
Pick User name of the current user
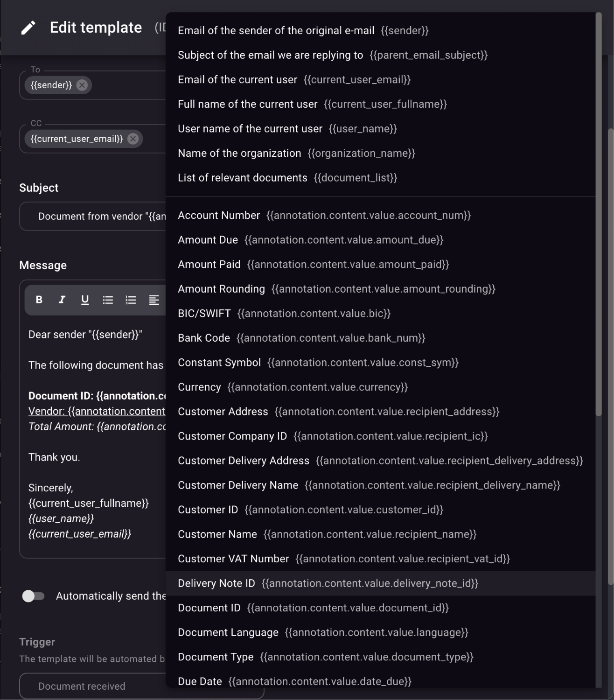point(380,129)
